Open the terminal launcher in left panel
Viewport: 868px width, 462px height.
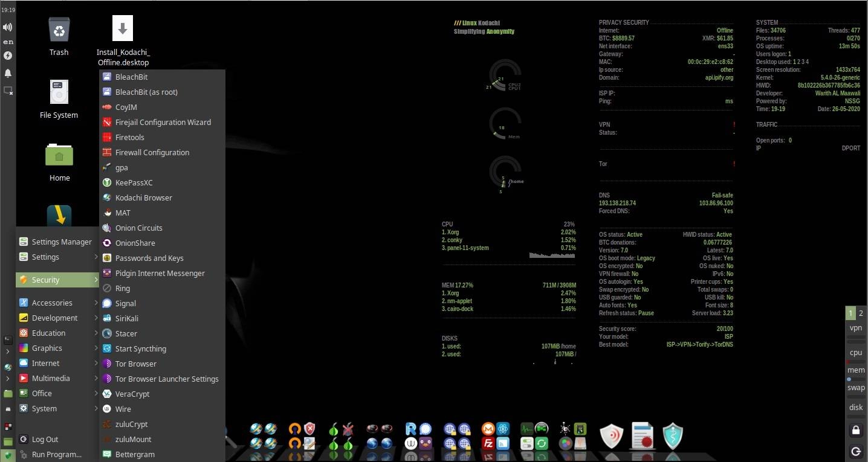tap(8, 341)
